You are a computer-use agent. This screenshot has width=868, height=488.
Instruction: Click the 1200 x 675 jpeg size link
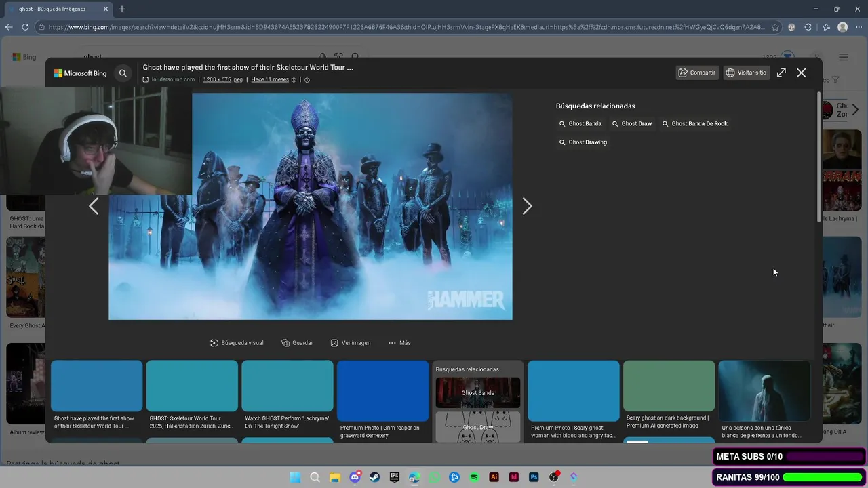222,80
